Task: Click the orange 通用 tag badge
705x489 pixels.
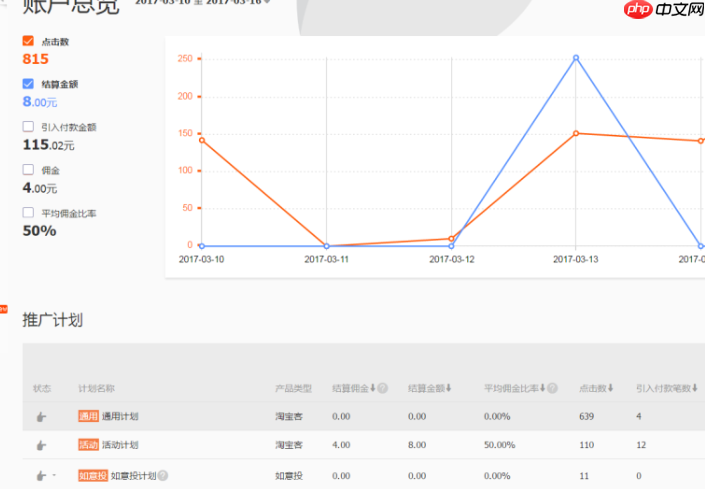Action: 88,416
